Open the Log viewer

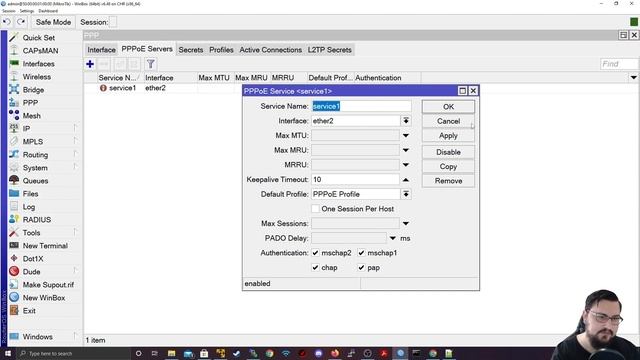tap(29, 207)
